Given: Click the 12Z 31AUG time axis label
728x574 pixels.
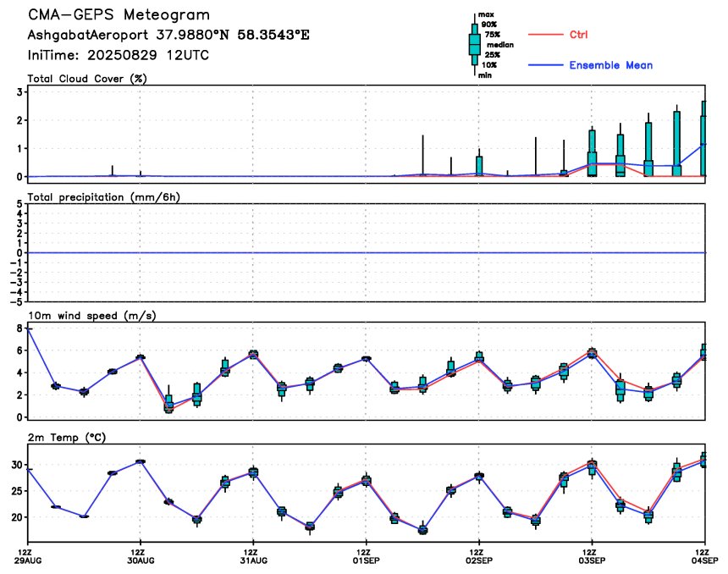Looking at the screenshot, I should click(x=253, y=556).
